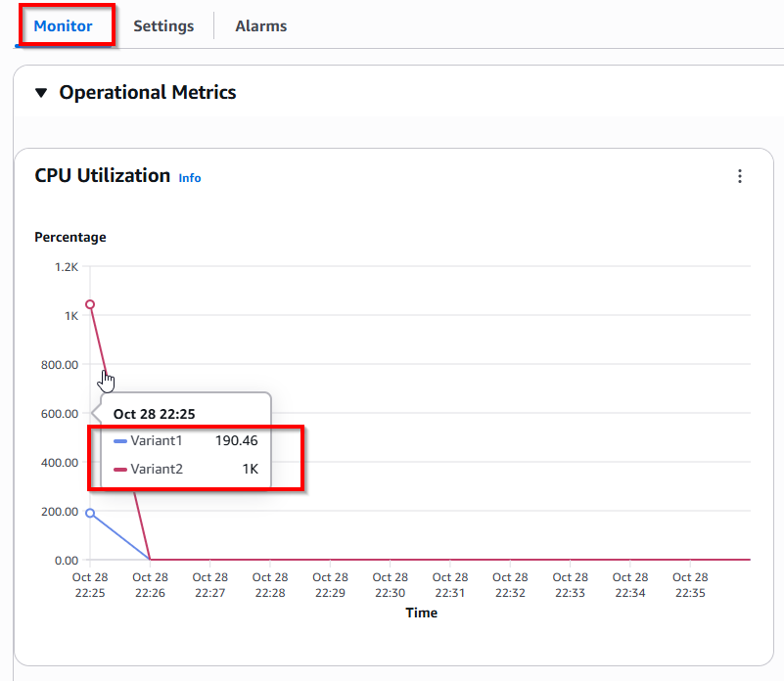This screenshot has height=681, width=784.
Task: Click the Oct 28 22:30 x-axis label
Action: [390, 585]
